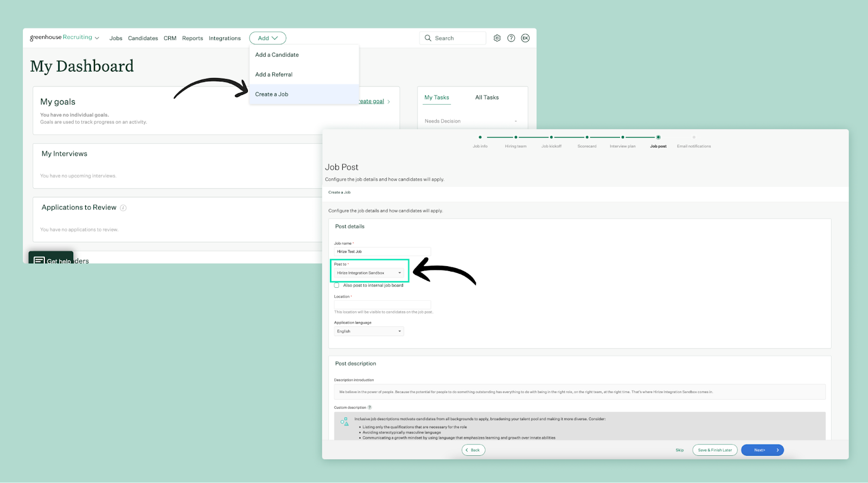The width and height of the screenshot is (868, 483).
Task: Click the Description introduction text box
Action: tap(580, 391)
